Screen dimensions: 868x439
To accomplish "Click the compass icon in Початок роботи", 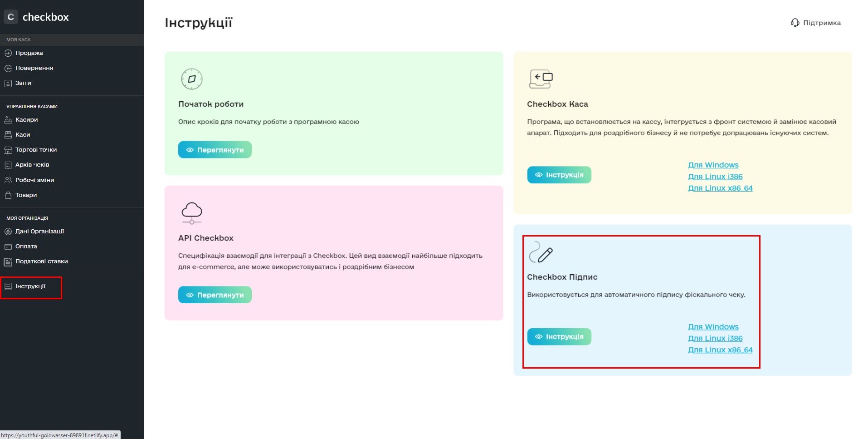I will coord(192,79).
